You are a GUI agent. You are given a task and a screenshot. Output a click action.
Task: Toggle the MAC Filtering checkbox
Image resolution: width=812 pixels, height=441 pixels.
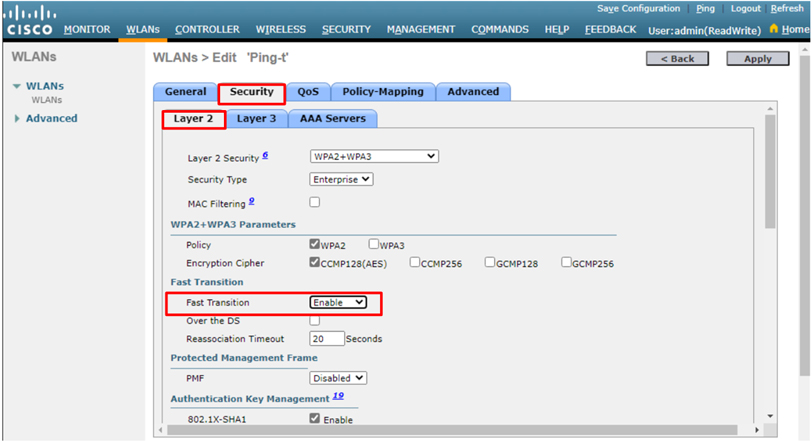pyautogui.click(x=315, y=202)
